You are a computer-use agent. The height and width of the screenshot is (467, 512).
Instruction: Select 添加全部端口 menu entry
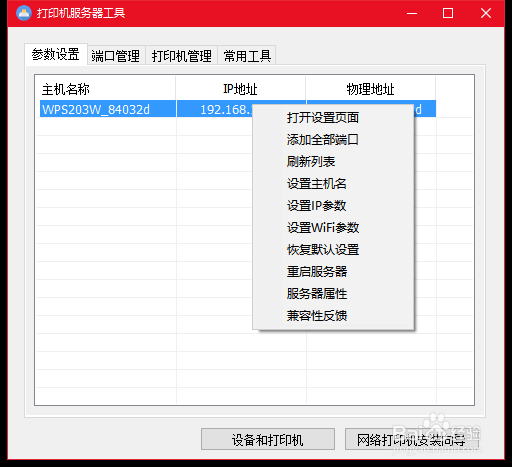[x=333, y=140]
